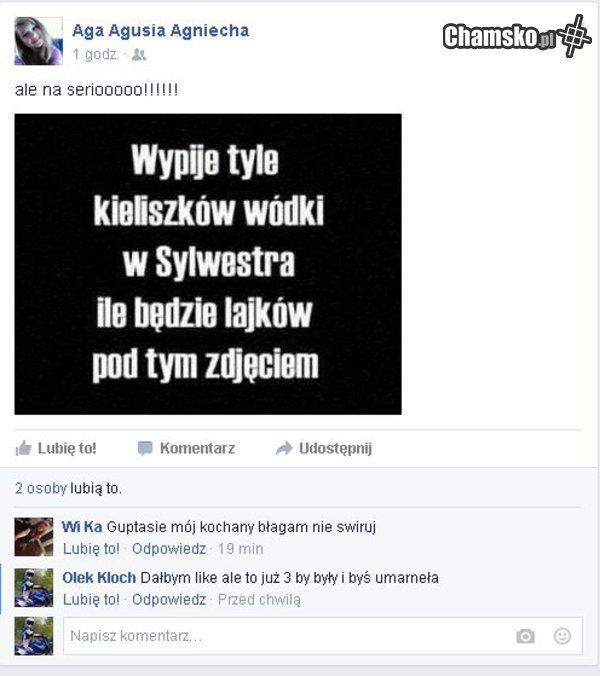View the 2 osoby who like this
Screen dimensions: 600x676
tap(41, 488)
